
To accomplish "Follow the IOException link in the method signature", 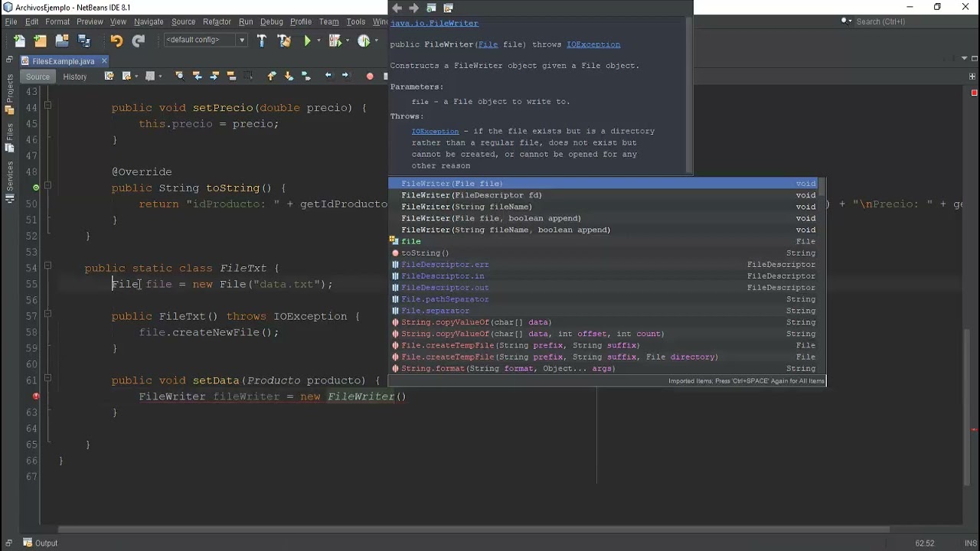I will pos(593,44).
